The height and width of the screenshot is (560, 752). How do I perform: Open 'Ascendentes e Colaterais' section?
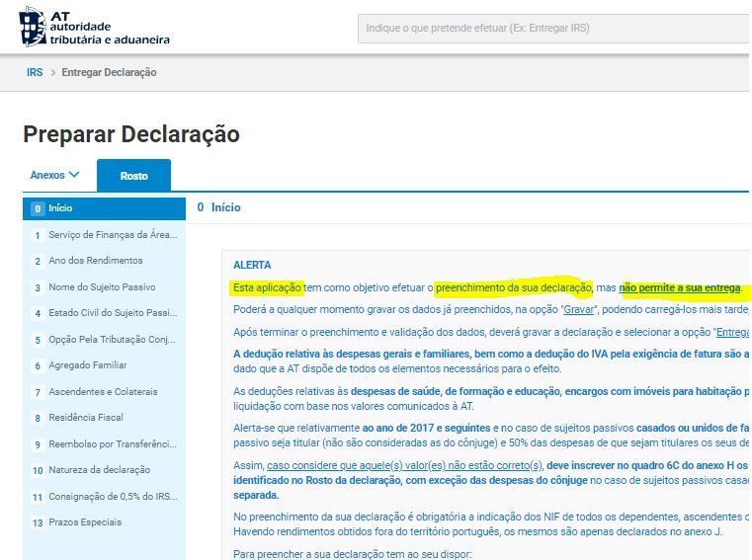(104, 392)
